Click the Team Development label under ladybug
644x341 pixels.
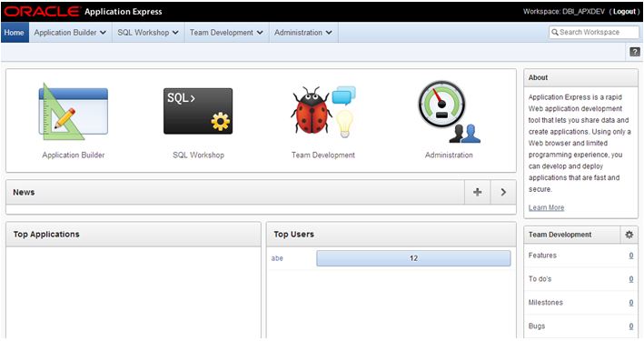pyautogui.click(x=323, y=155)
